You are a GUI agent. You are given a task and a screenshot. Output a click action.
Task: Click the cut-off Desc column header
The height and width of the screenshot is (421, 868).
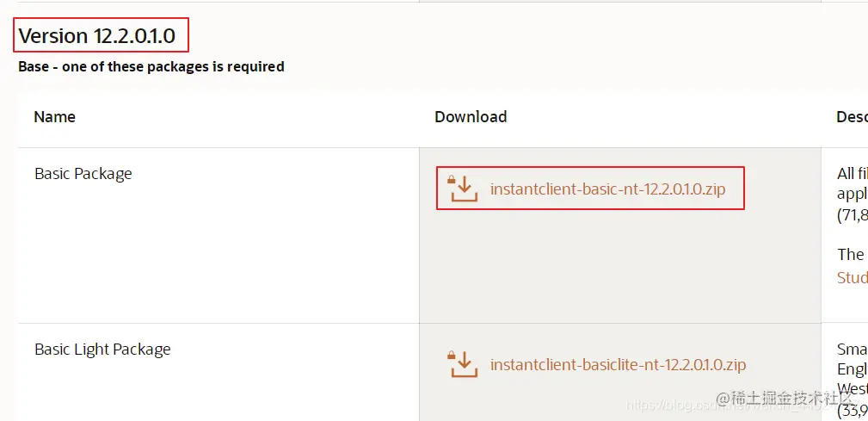tap(852, 117)
